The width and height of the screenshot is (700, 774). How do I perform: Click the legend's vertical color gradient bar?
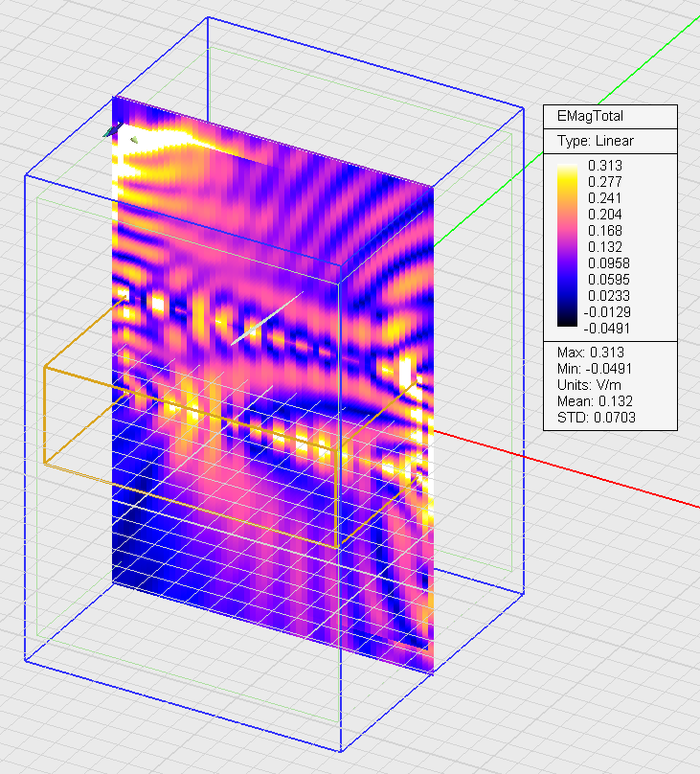coord(567,247)
